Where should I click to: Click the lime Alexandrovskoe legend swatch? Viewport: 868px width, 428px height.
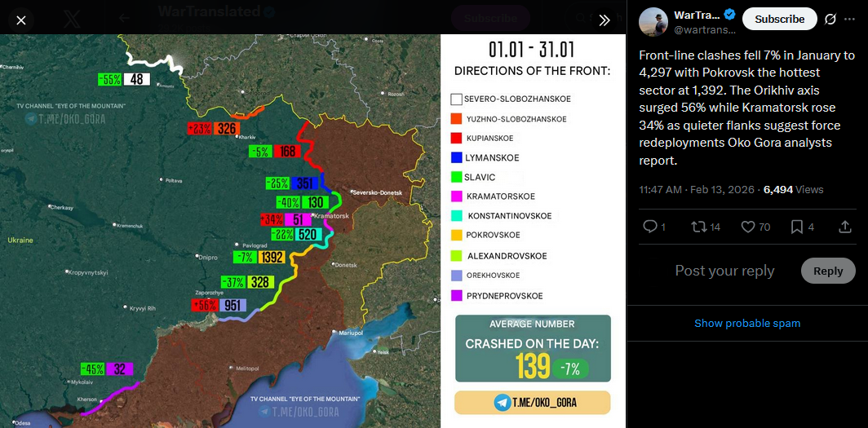(x=456, y=256)
